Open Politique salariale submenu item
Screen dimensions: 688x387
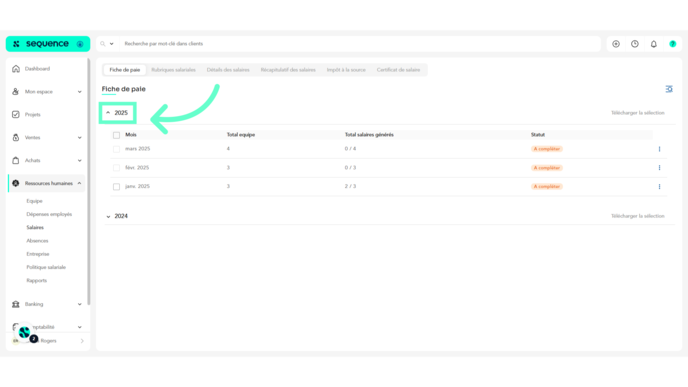tap(46, 267)
